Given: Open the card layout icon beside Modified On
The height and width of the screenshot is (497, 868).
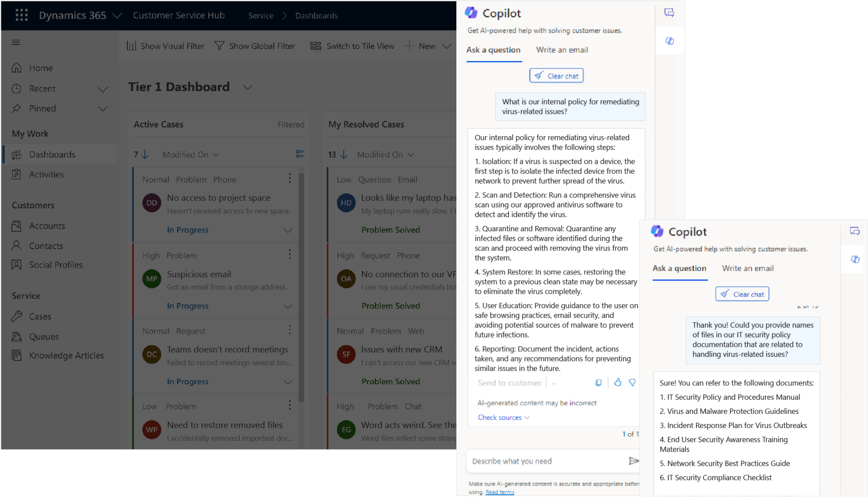Looking at the screenshot, I should (x=300, y=154).
